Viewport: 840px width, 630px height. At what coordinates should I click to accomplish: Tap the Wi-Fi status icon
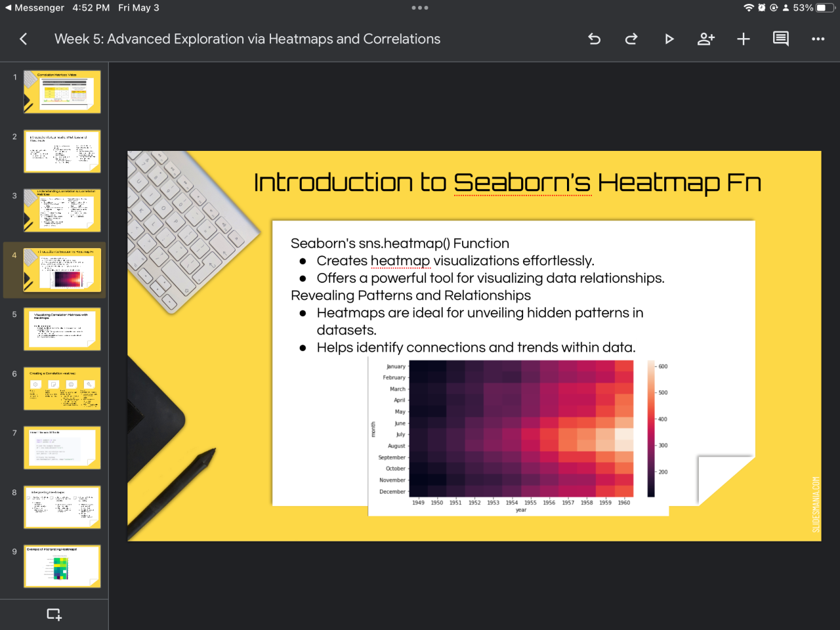749,8
